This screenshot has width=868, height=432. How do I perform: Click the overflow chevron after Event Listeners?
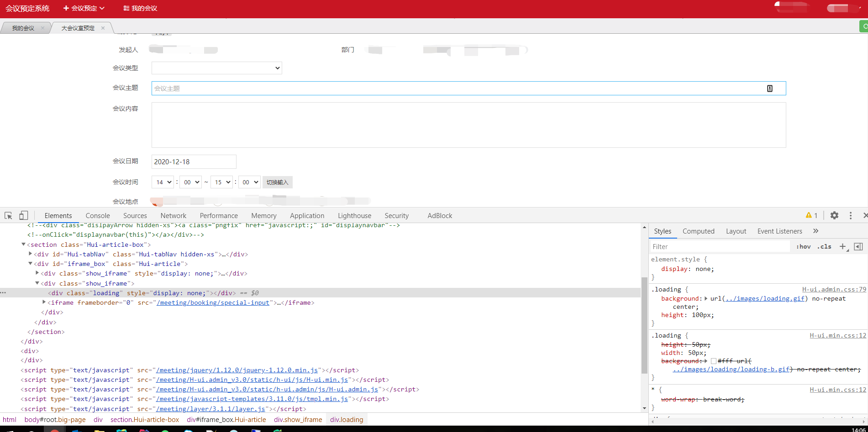816,231
